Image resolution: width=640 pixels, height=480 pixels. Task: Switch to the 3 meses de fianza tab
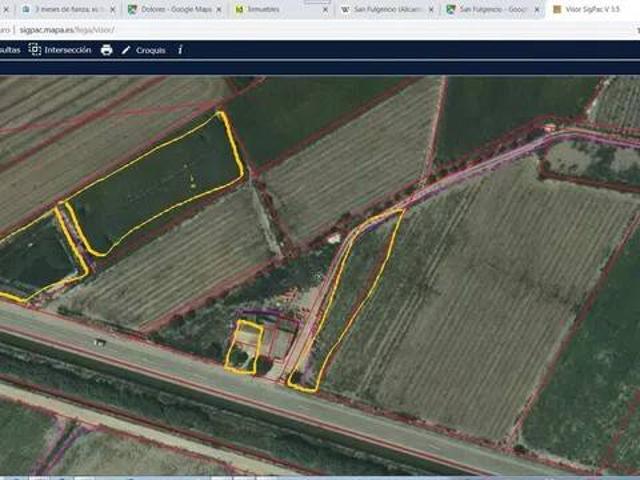tap(67, 9)
